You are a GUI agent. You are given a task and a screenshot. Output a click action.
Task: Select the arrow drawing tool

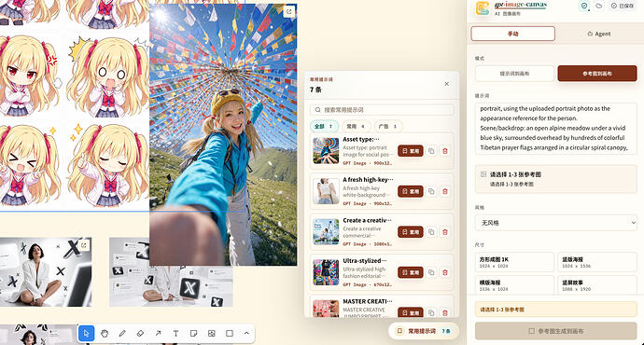(158, 334)
